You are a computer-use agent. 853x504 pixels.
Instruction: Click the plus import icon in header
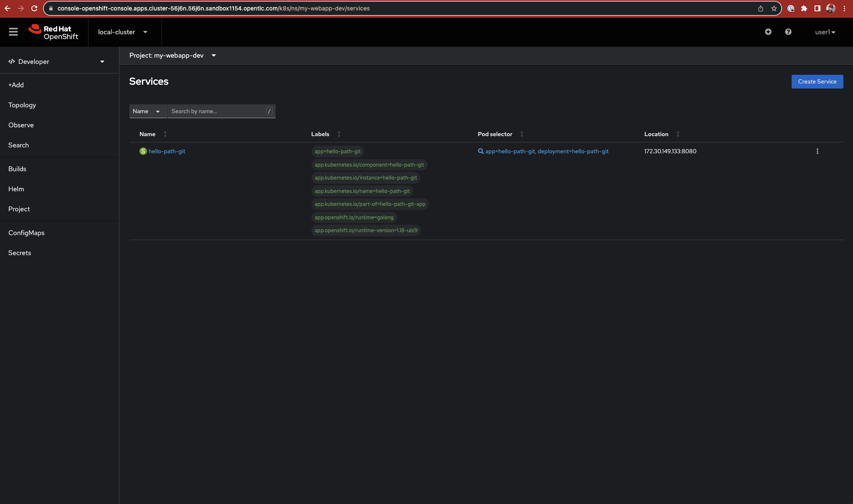click(x=768, y=32)
